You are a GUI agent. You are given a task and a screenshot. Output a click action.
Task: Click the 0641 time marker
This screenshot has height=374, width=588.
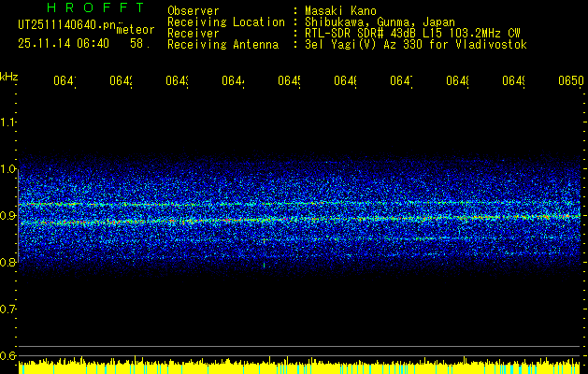pyautogui.click(x=65, y=80)
